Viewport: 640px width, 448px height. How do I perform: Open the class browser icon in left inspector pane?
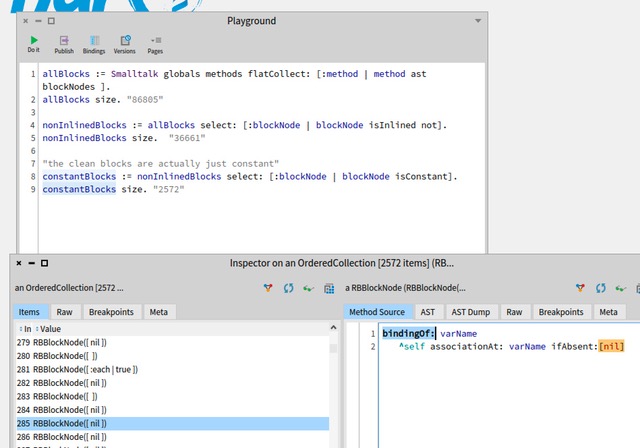[x=329, y=288]
